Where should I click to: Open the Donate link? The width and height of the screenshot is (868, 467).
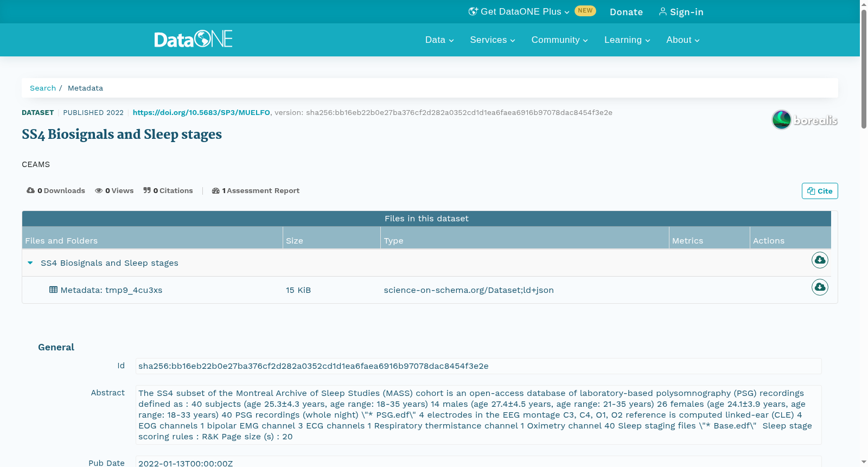626,12
